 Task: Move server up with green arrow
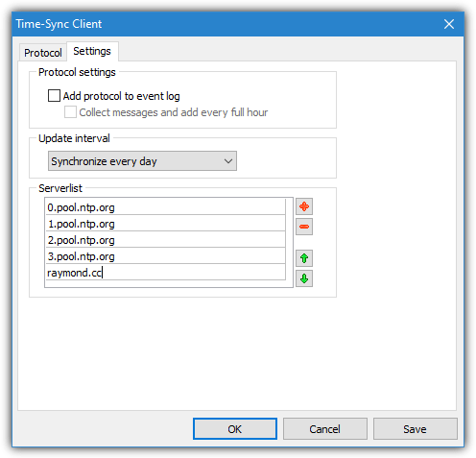coord(303,258)
